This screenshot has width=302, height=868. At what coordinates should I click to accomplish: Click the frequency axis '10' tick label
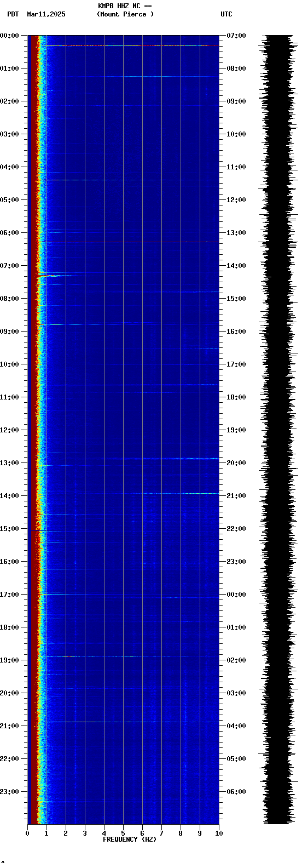point(219,833)
